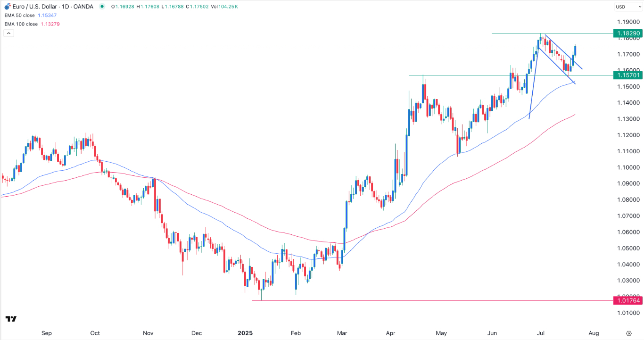Click the green market status indicator dot

[x=102, y=7]
